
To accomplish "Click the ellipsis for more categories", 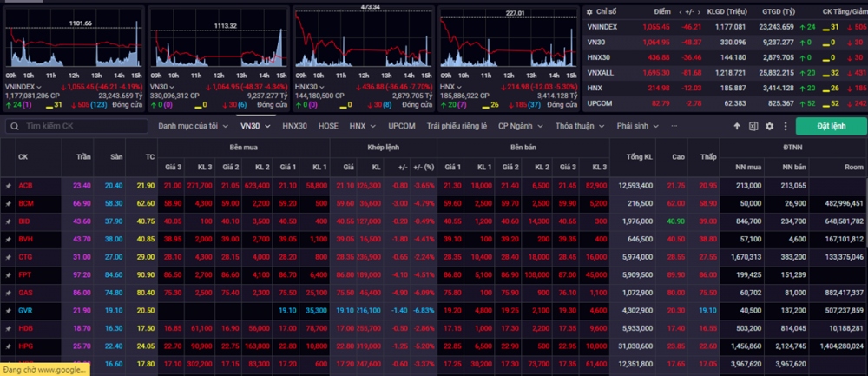I will [674, 126].
